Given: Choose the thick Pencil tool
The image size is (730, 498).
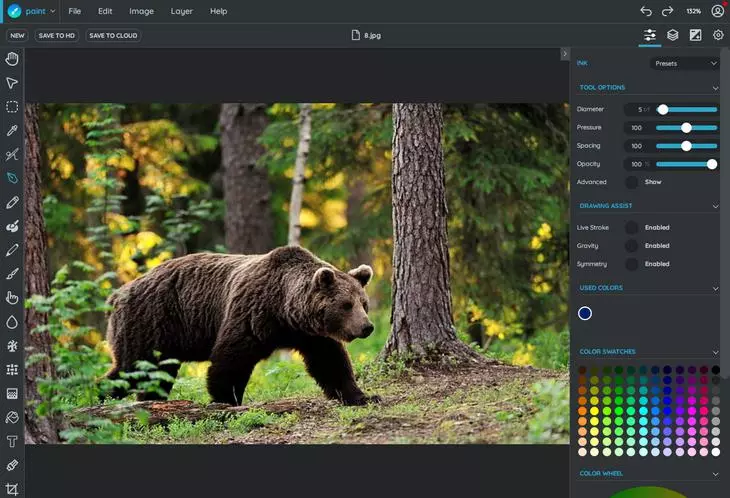Looking at the screenshot, I should pos(12,202).
